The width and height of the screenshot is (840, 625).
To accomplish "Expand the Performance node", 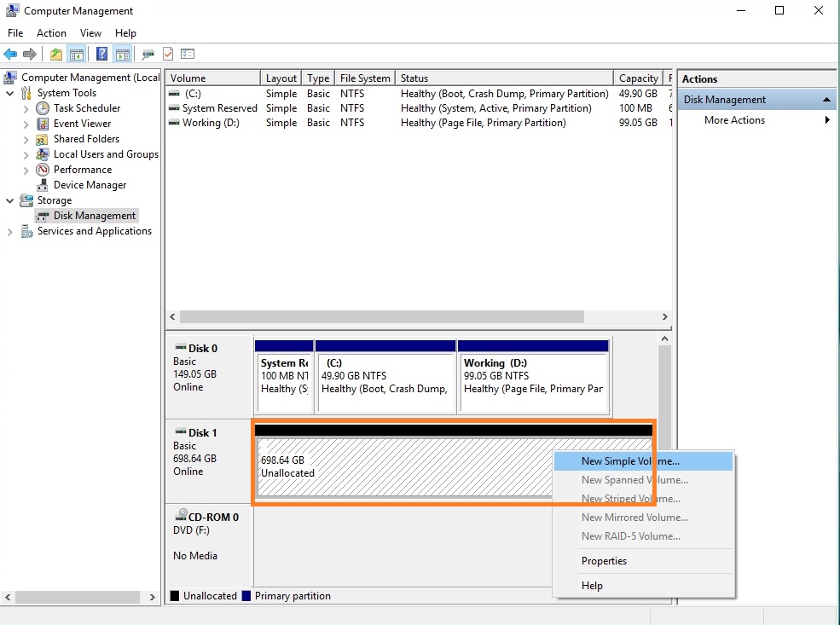I will 26,171.
